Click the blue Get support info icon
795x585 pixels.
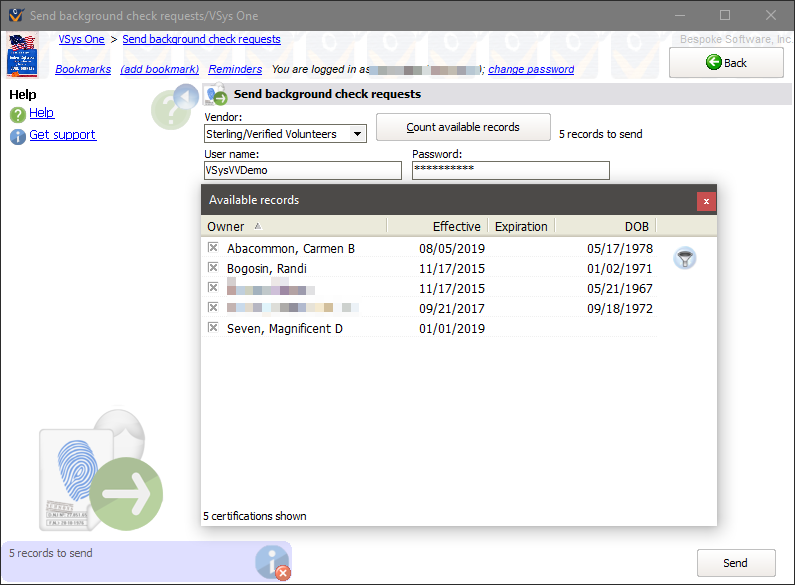pos(17,136)
